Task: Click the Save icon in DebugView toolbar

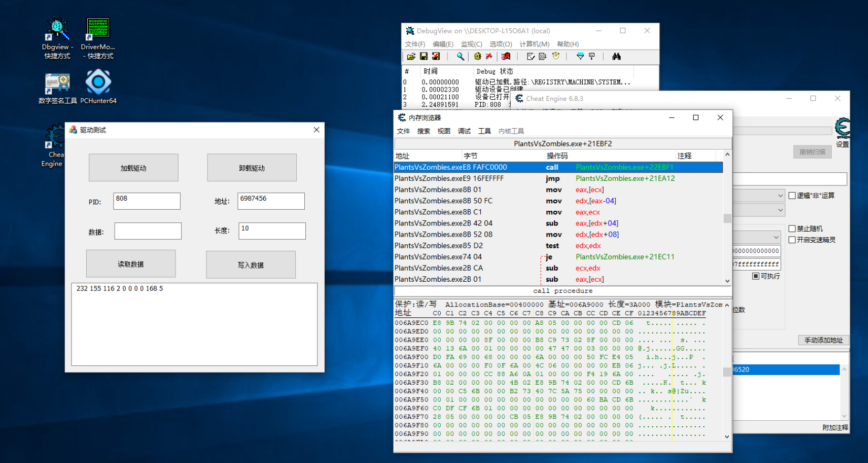Action: [x=423, y=56]
